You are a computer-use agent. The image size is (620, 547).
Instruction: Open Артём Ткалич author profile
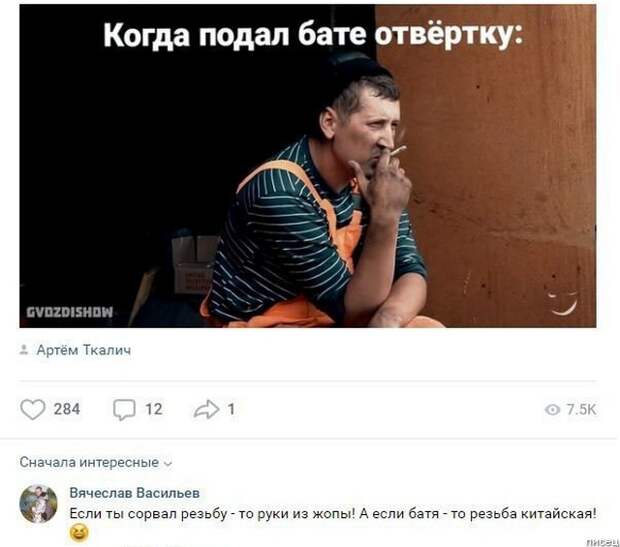(84, 350)
